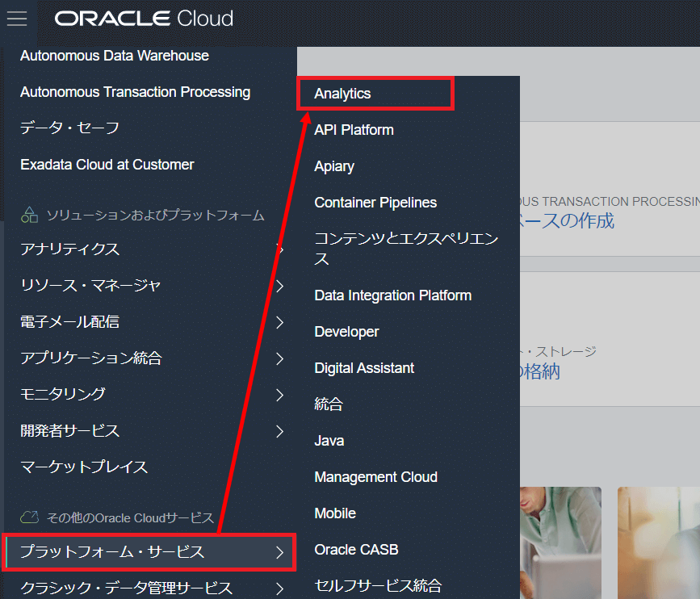The height and width of the screenshot is (599, 700).
Task: Choose セルフサービス統合 in submenu
Action: click(x=378, y=585)
